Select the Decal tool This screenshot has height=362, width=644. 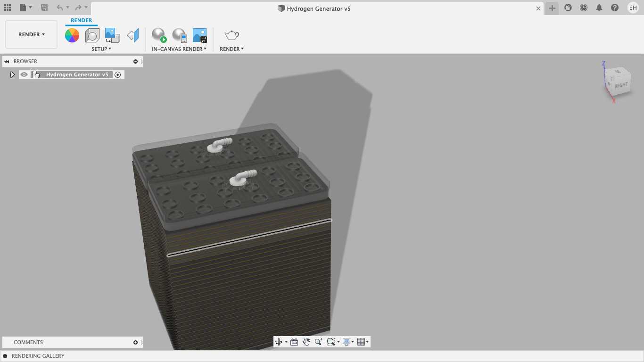tap(112, 35)
